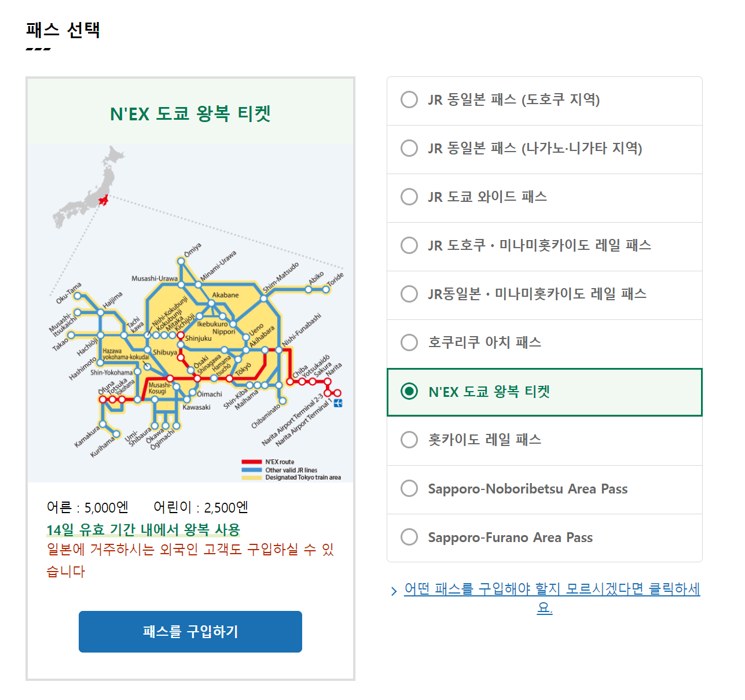Click the airplane icon near Narita Airport Terminal
745x700 pixels.
click(338, 403)
